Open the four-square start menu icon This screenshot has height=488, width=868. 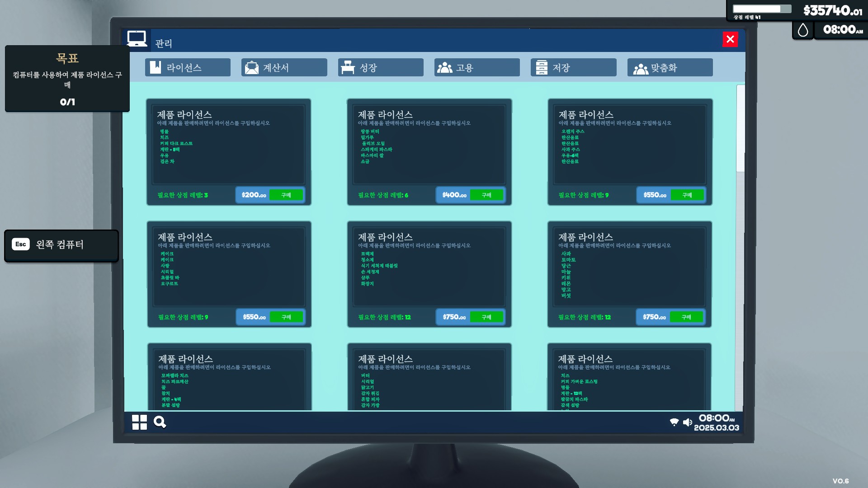139,422
